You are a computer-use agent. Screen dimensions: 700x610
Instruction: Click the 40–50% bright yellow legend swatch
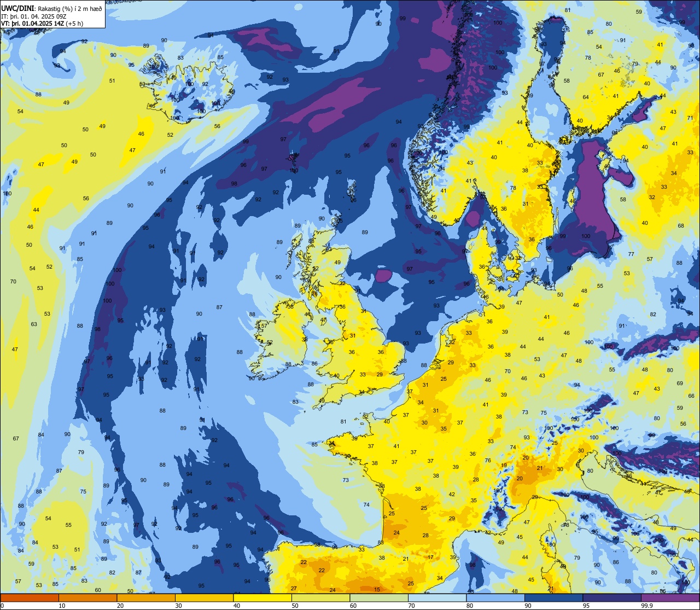pyautogui.click(x=262, y=597)
